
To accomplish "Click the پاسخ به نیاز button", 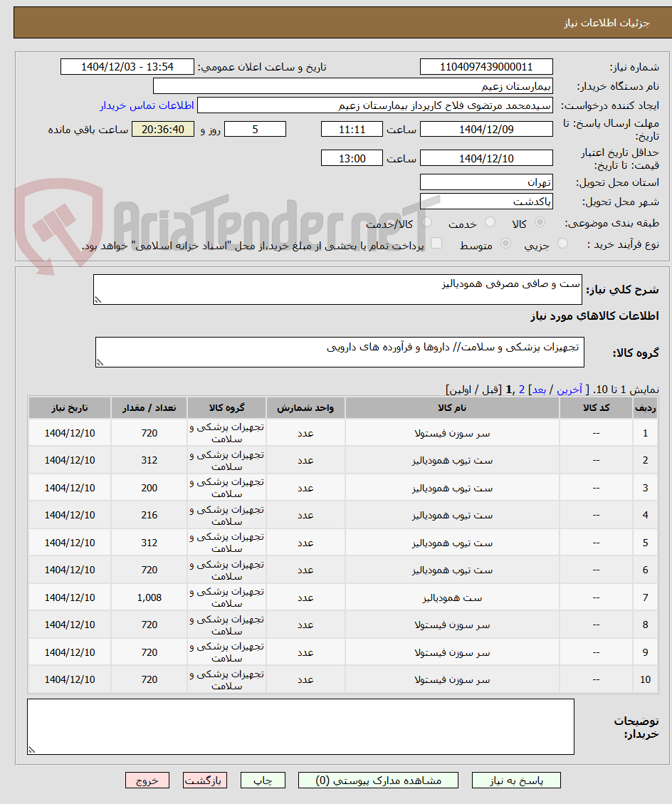I will point(515,780).
